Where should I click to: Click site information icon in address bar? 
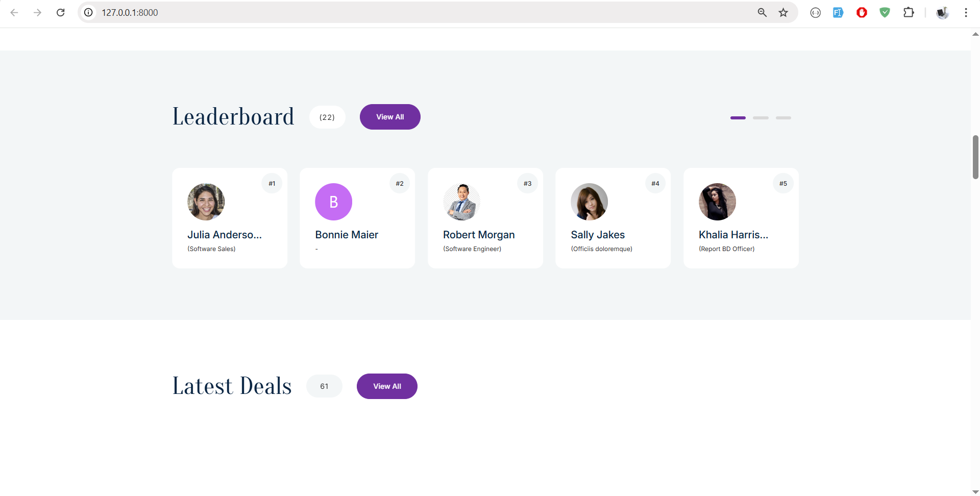(88, 12)
